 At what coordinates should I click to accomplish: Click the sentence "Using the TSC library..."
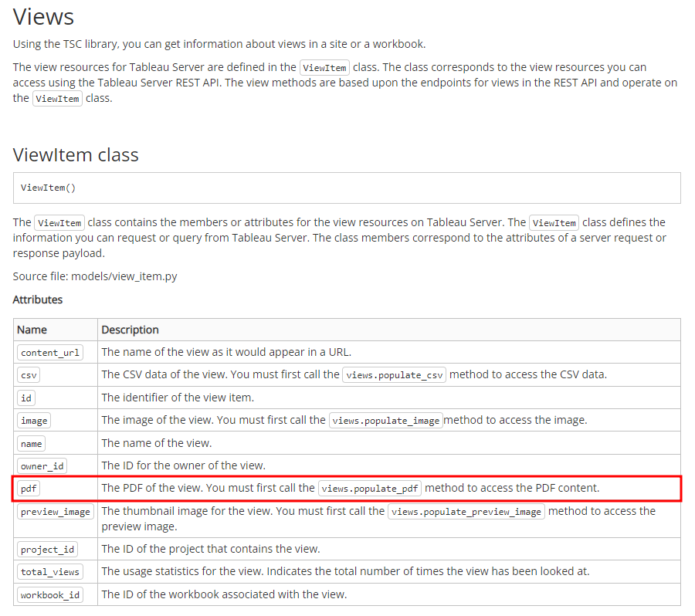pyautogui.click(x=219, y=44)
